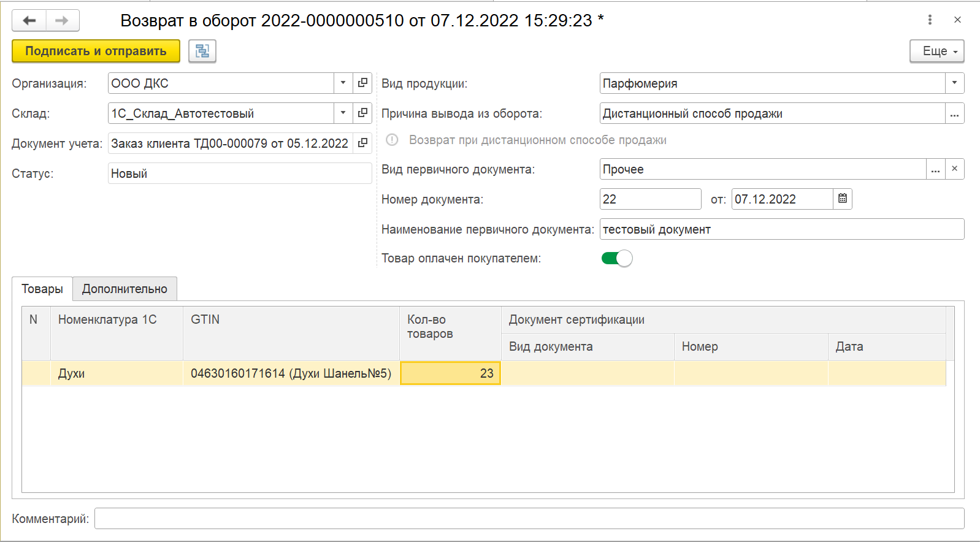
Task: Click the Вид документа column header
Action: click(588, 346)
